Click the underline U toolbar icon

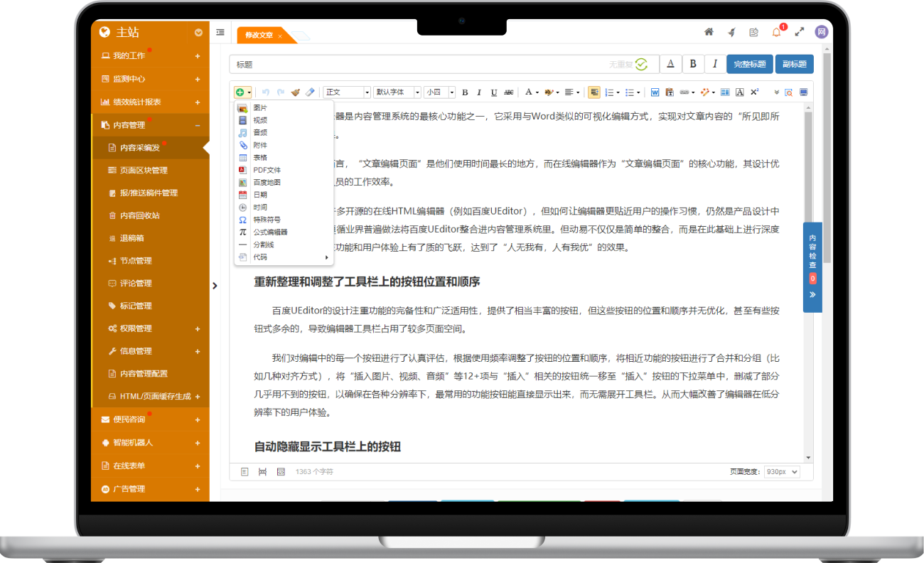[x=493, y=92]
